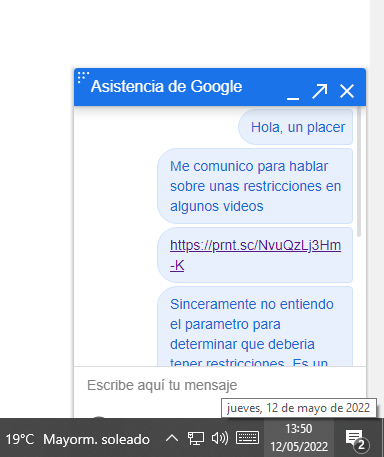Click the drag handle dots in chat header
This screenshot has height=457, width=384.
(83, 77)
